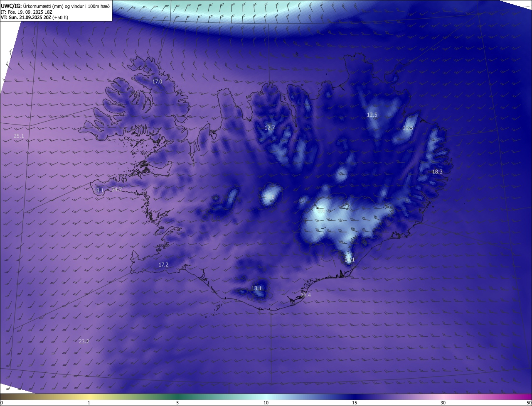Click the 23.2 value over the ocean

click(x=84, y=342)
